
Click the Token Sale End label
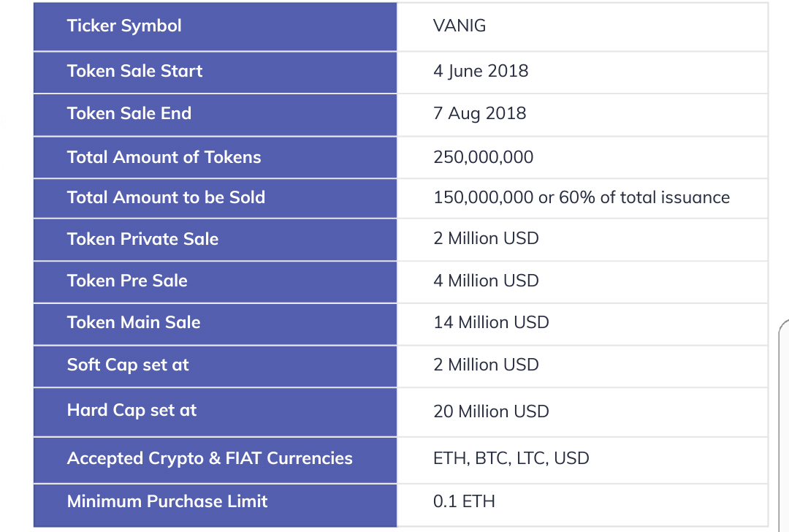point(129,114)
